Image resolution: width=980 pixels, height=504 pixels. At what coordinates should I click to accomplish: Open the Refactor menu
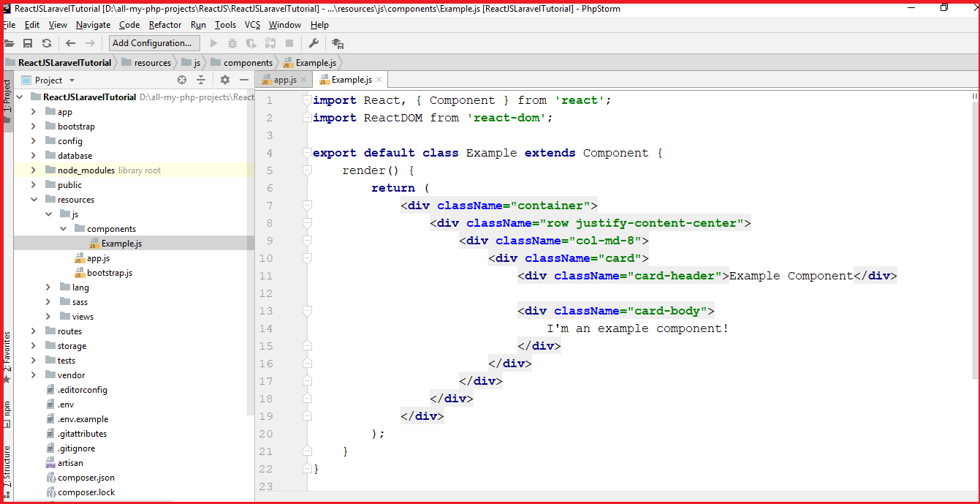(x=164, y=24)
